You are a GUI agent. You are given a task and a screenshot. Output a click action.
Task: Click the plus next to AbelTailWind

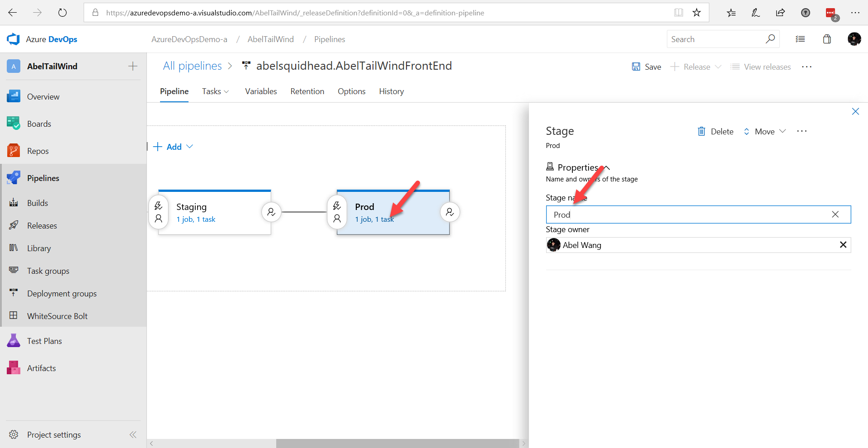[x=133, y=67]
